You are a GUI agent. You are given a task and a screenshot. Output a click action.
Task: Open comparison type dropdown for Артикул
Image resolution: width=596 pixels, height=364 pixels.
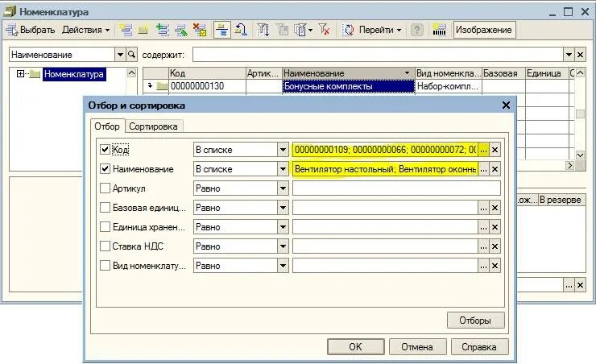[x=283, y=188]
